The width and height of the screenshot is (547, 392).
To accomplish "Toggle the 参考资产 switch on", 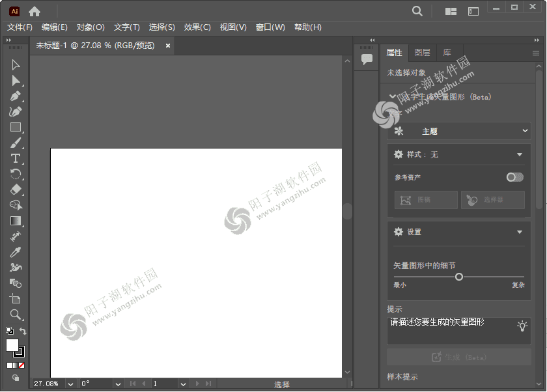I will [x=514, y=176].
